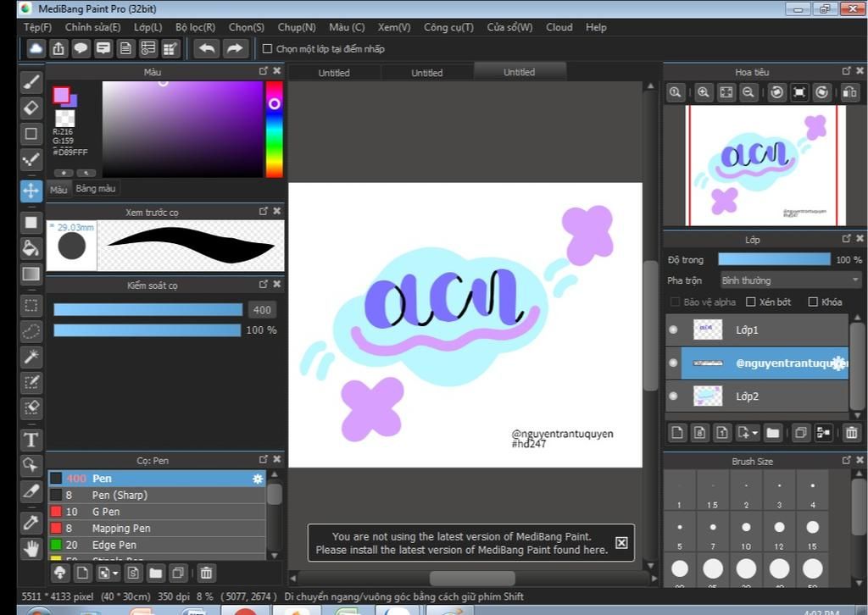Image resolution: width=868 pixels, height=615 pixels.
Task: Open the 'Pha trộn' blend mode dropdown
Action: [x=791, y=280]
